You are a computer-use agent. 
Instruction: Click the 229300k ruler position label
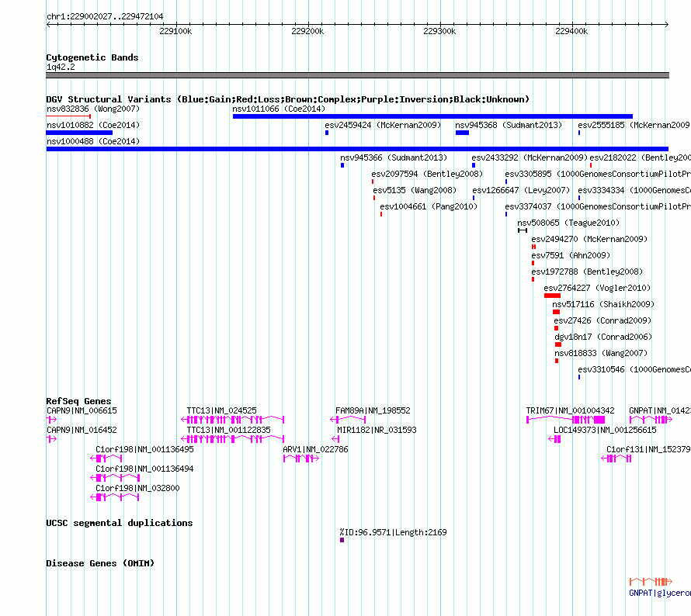pyautogui.click(x=439, y=31)
